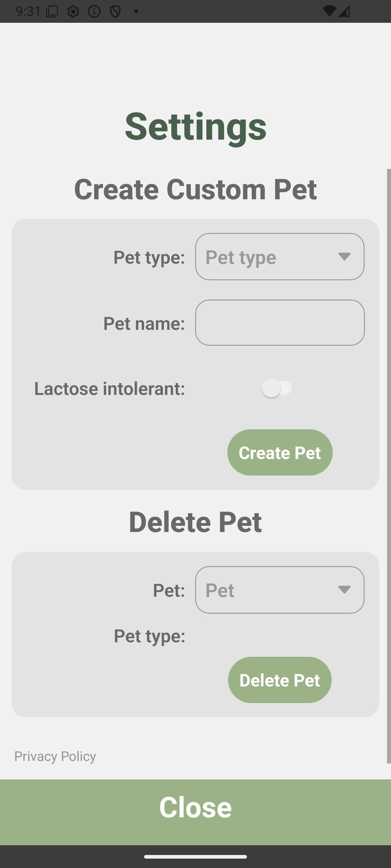The width and height of the screenshot is (391, 868).
Task: Tap the notification dot in status bar
Action: click(136, 12)
